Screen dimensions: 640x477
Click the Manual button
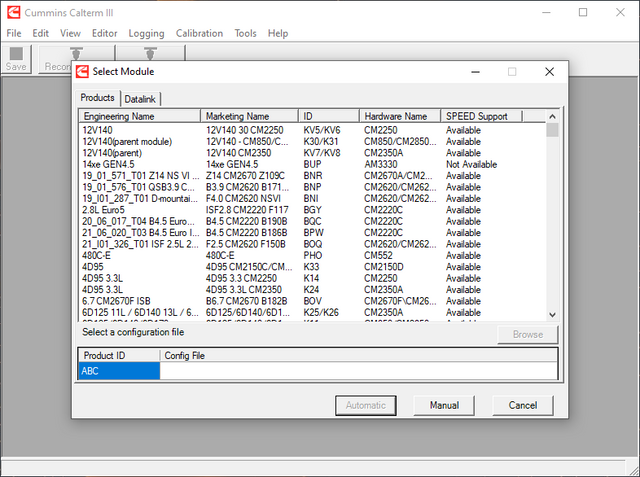[444, 405]
